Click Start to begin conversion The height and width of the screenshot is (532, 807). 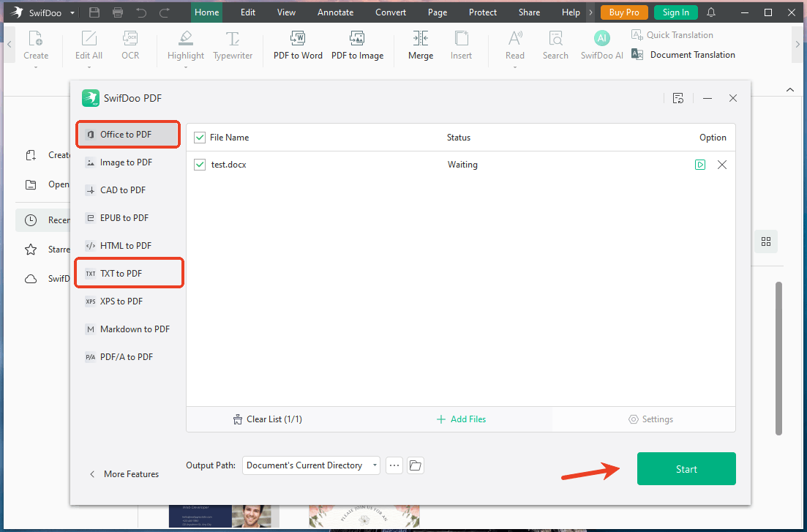[x=686, y=468]
